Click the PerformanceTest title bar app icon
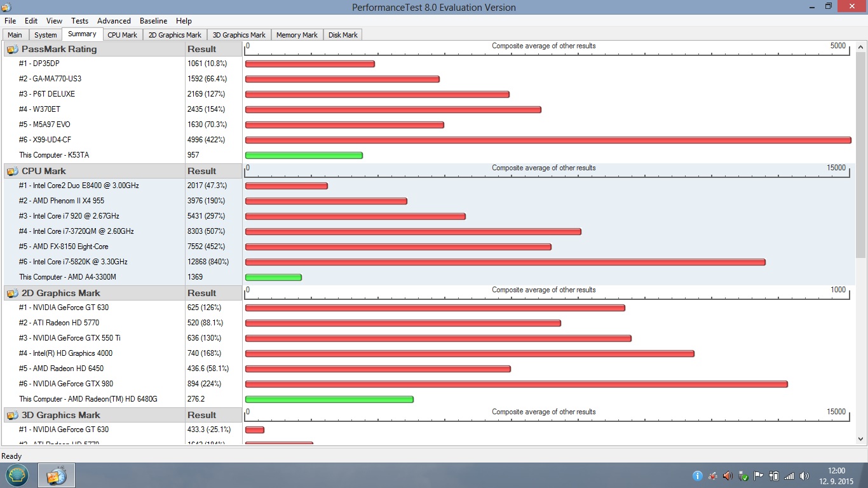This screenshot has height=488, width=868. click(6, 7)
